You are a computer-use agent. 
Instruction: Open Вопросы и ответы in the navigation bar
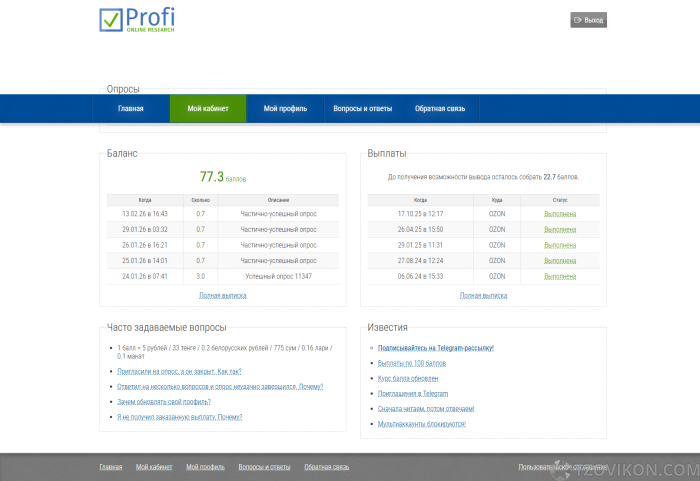coord(362,109)
